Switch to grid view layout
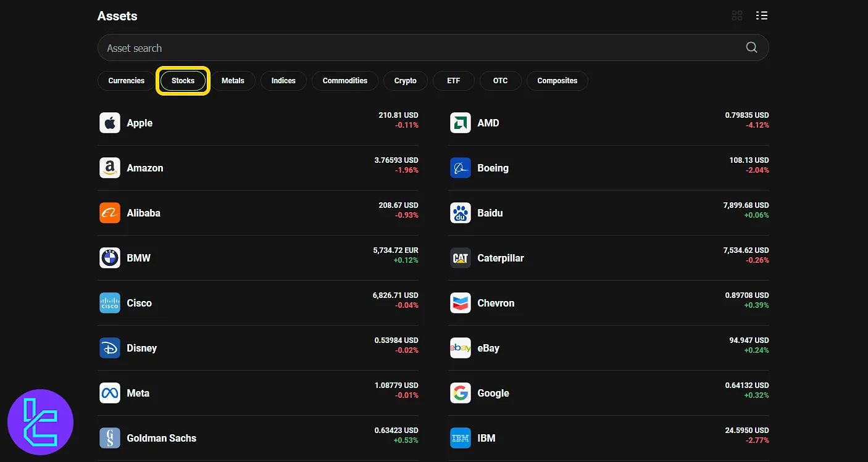This screenshot has height=462, width=868. click(737, 15)
